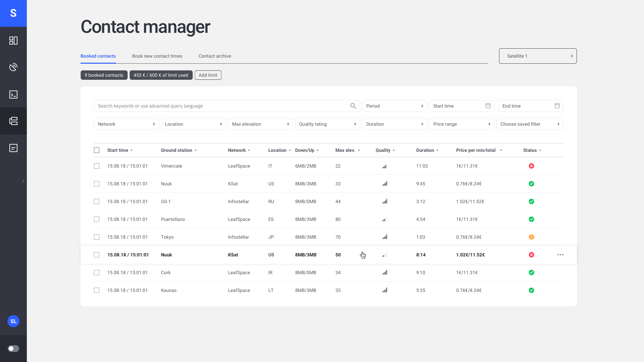Open the Satellite 1 dropdown

538,56
